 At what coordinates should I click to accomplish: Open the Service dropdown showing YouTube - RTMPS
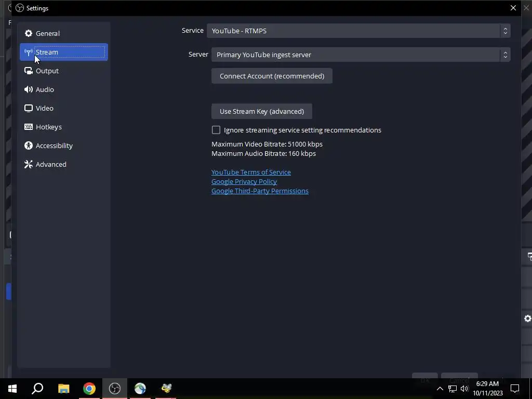(358, 31)
